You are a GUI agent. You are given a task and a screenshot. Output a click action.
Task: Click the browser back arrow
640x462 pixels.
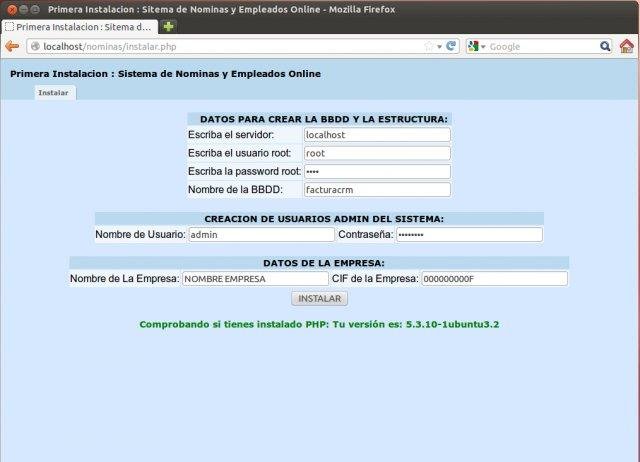pyautogui.click(x=12, y=47)
